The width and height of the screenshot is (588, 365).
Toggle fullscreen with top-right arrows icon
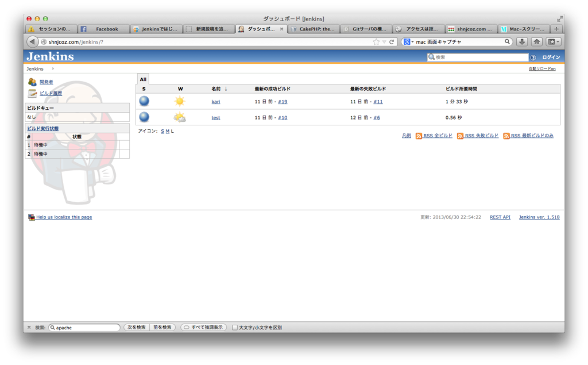coord(560,18)
